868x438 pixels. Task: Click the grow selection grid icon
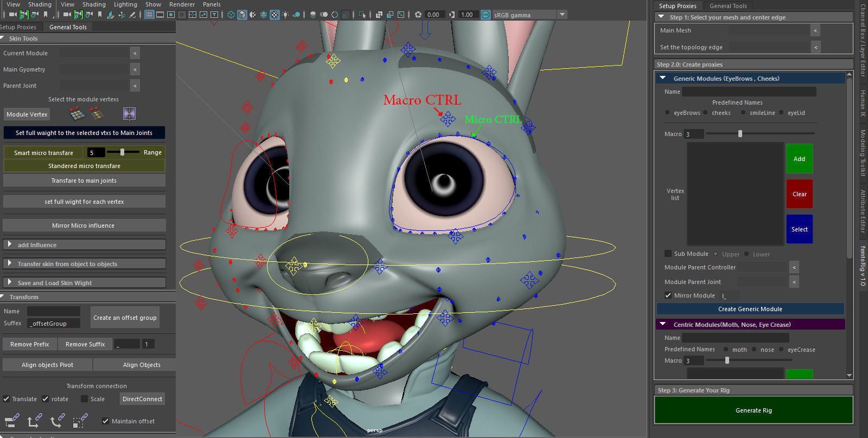[x=77, y=114]
